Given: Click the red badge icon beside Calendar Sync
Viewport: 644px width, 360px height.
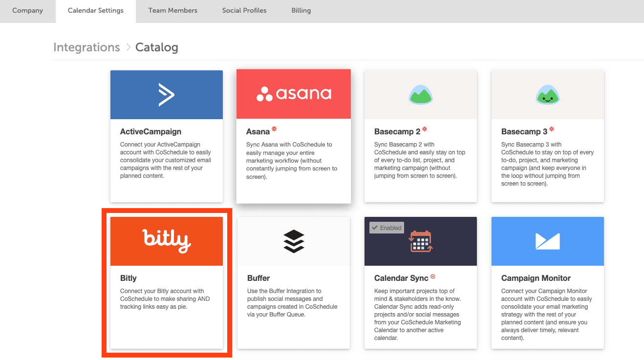Looking at the screenshot, I should pyautogui.click(x=433, y=277).
